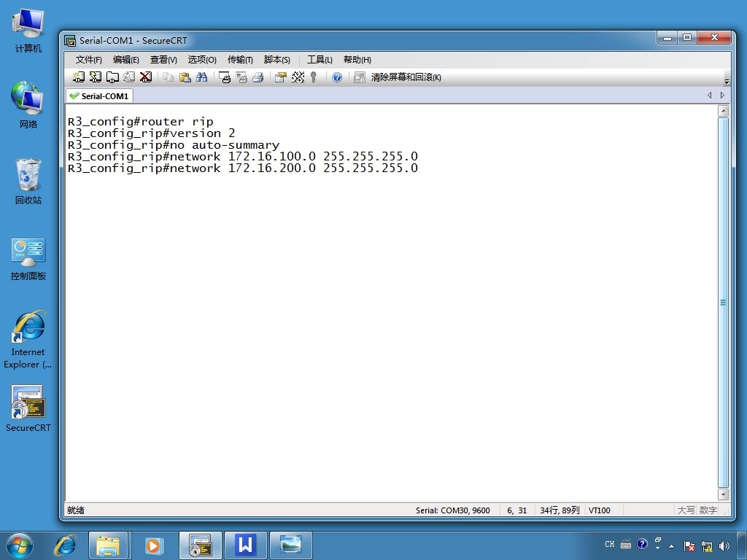Screen dimensions: 747x560
Task: Click the Disconnect icon with red X
Action: 146,77
